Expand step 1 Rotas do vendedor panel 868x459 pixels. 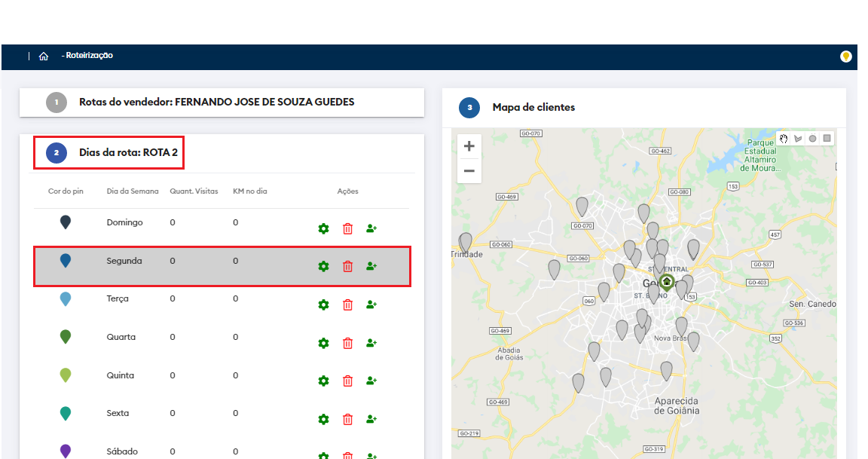coord(216,102)
